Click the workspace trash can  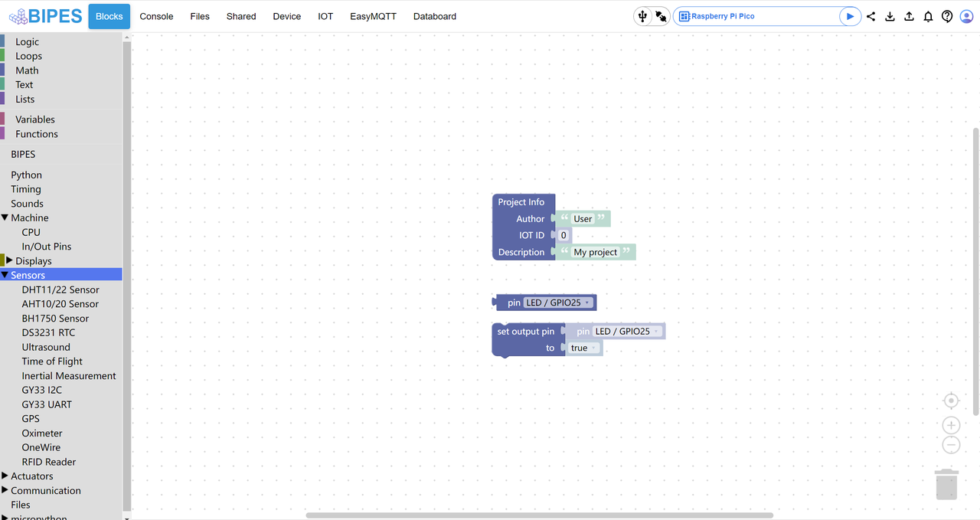(x=947, y=484)
